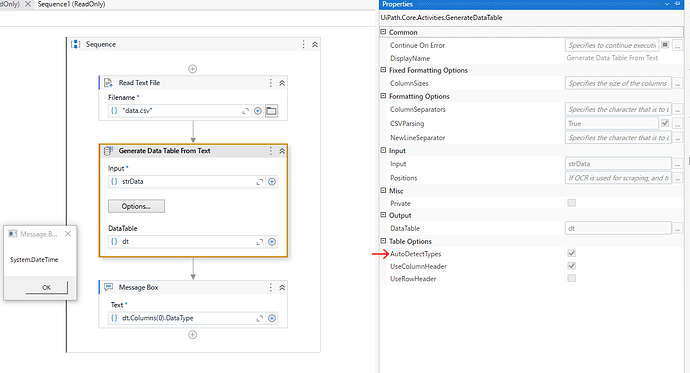Click plus button beside Message Box text
690x373 pixels.
point(272,318)
